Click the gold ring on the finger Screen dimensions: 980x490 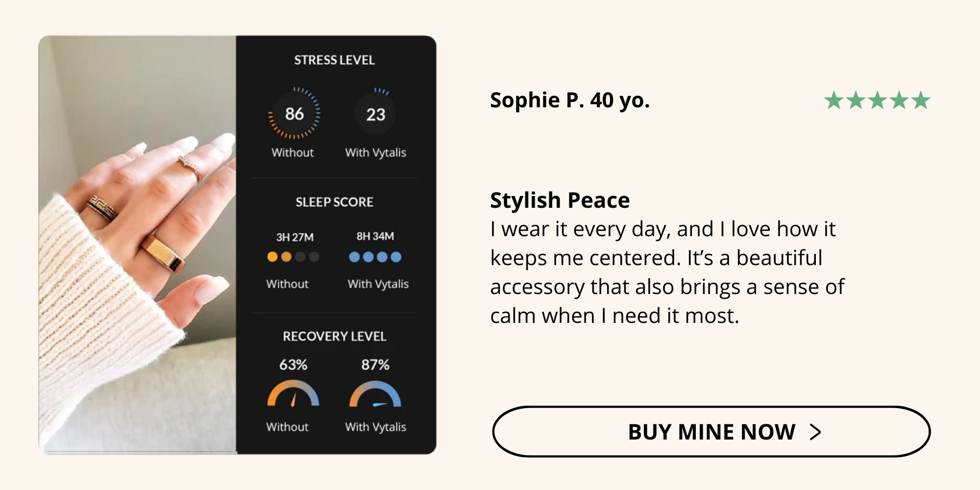click(163, 253)
